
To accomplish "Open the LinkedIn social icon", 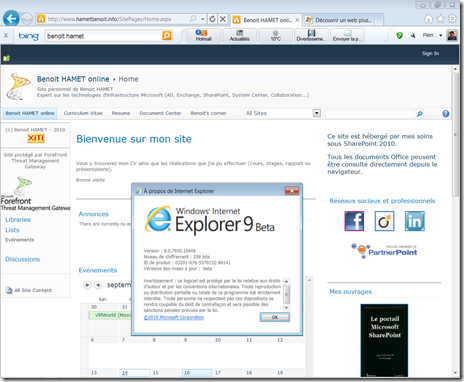I will click(x=415, y=221).
